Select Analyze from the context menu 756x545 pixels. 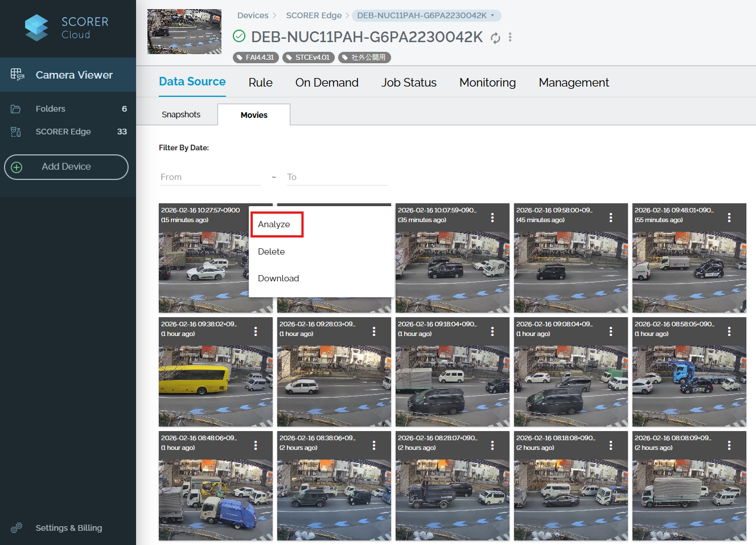pyautogui.click(x=274, y=224)
